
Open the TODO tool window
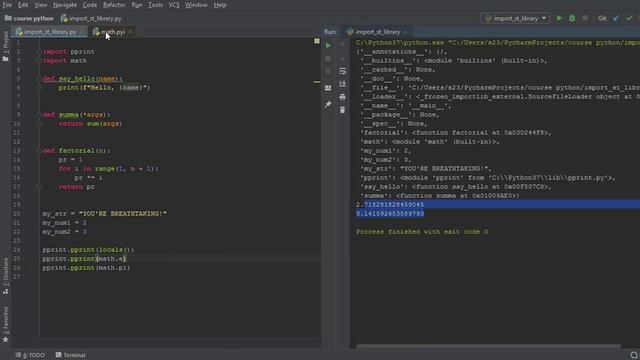(31, 355)
